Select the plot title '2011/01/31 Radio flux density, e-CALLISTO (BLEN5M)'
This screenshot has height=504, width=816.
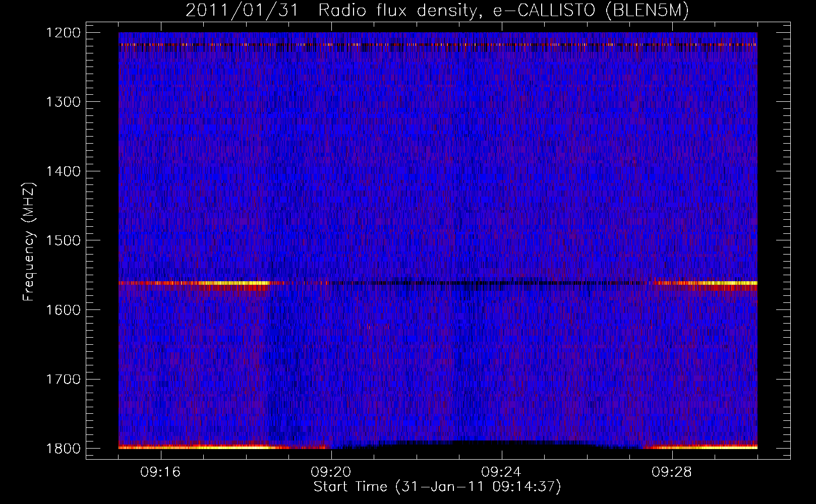click(437, 11)
